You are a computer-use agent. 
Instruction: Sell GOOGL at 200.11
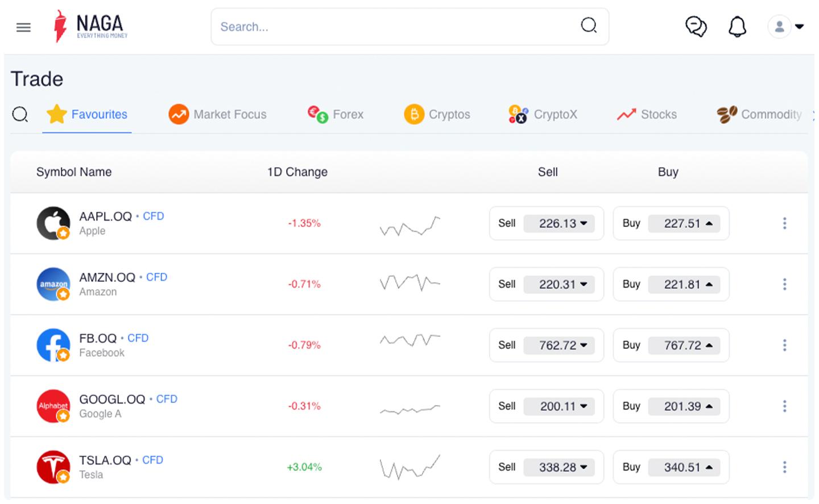click(546, 406)
